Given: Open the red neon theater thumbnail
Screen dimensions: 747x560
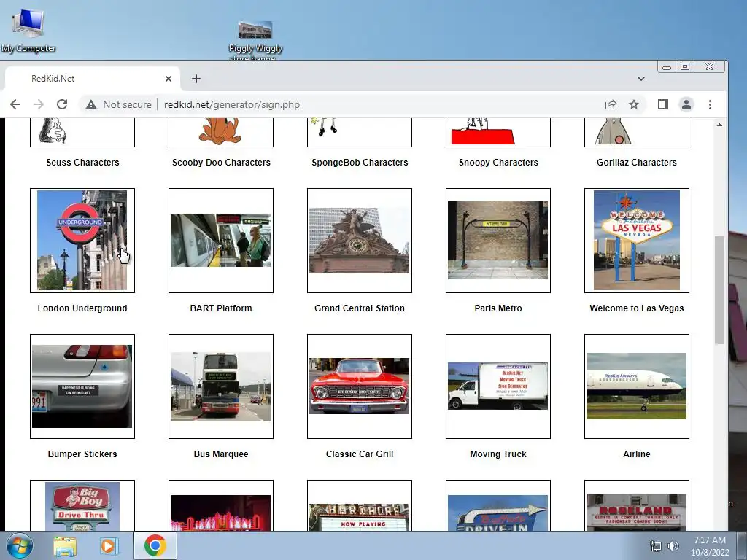Looking at the screenshot, I should [221, 506].
